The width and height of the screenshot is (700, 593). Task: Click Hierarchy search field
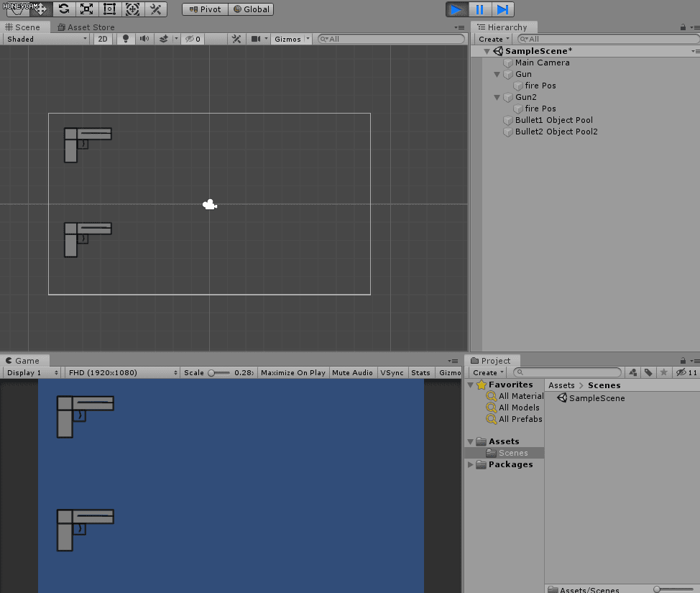[609, 39]
